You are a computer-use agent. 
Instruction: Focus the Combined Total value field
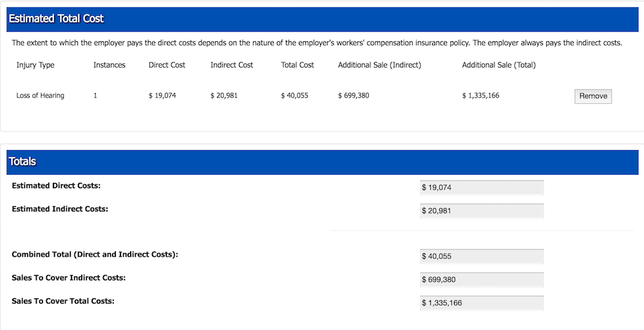pyautogui.click(x=481, y=257)
